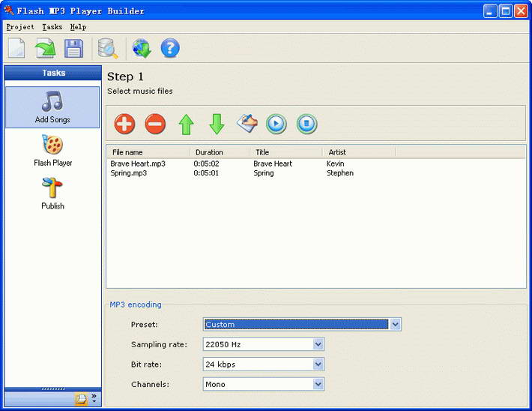Click the database preview magnifier icon
The width and height of the screenshot is (532, 411).
point(108,49)
